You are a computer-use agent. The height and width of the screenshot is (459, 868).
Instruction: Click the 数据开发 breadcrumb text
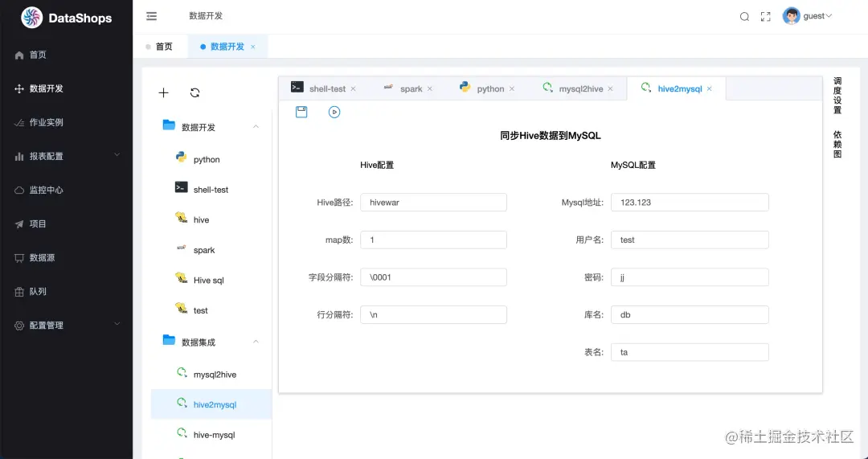206,16
